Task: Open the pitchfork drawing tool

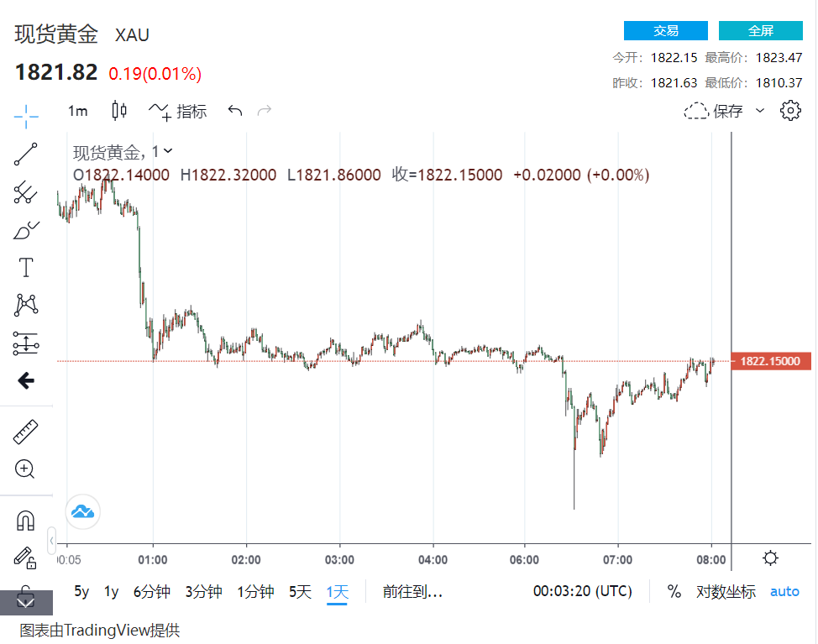Action: point(26,192)
